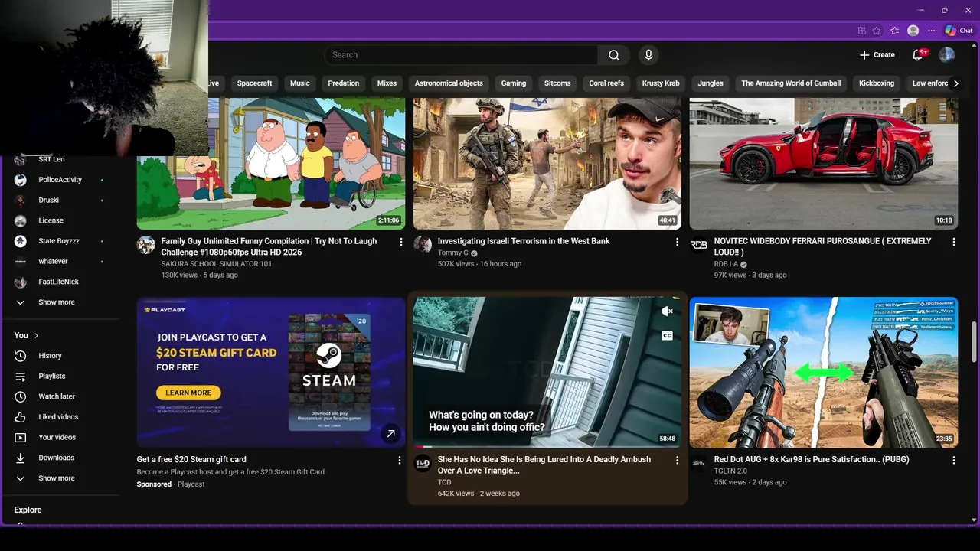This screenshot has width=980, height=551.
Task: Open State Boyzzz subscription
Action: (x=60, y=241)
